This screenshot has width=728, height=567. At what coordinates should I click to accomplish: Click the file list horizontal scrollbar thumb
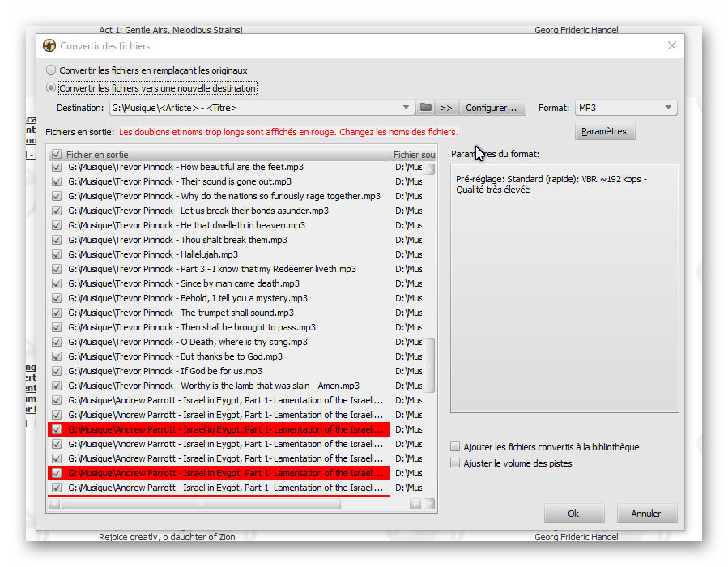pyautogui.click(x=201, y=504)
